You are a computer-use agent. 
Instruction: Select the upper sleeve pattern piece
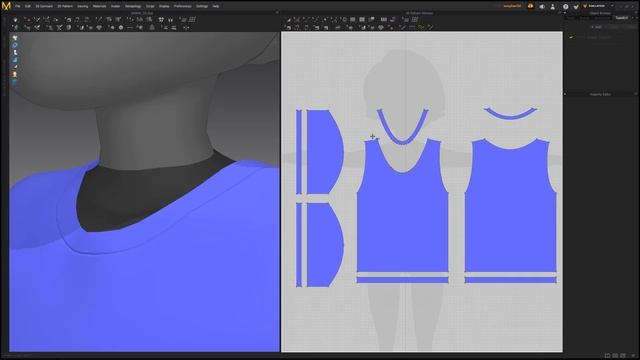pos(326,152)
